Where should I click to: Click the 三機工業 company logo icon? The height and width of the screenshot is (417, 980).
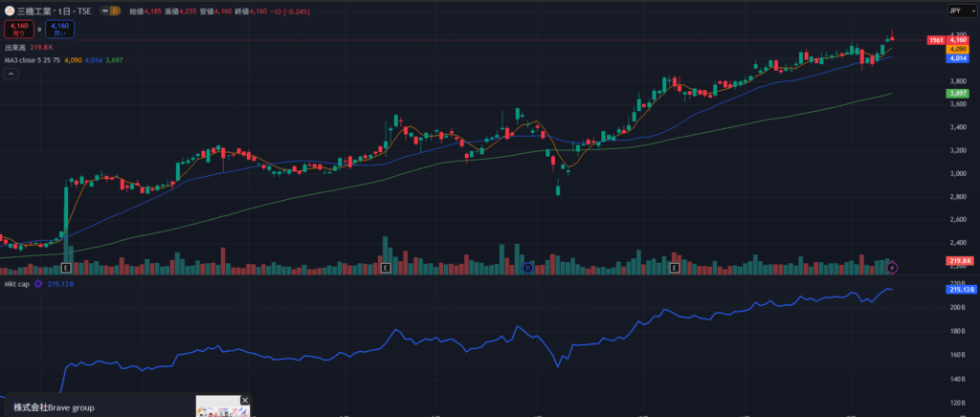[10, 11]
